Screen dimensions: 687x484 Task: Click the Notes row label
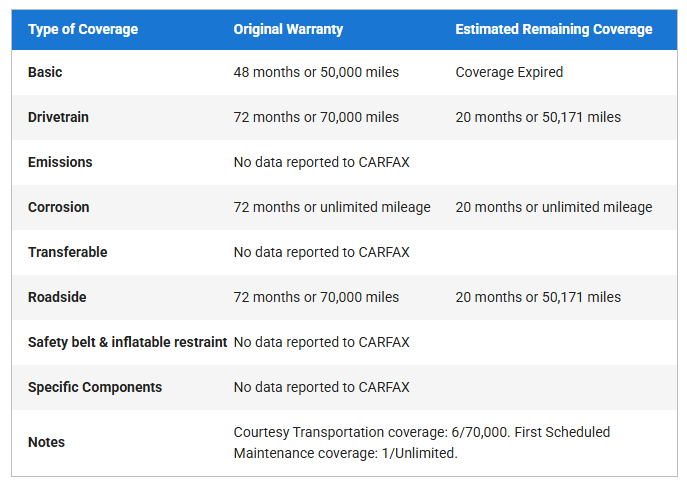point(46,442)
